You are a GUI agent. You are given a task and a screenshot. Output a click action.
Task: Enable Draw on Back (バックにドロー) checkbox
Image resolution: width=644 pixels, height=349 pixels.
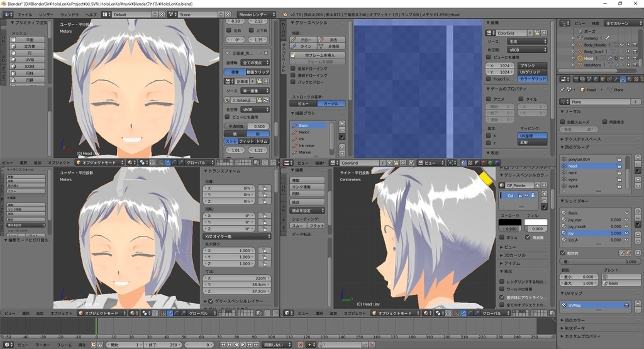pyautogui.click(x=293, y=82)
